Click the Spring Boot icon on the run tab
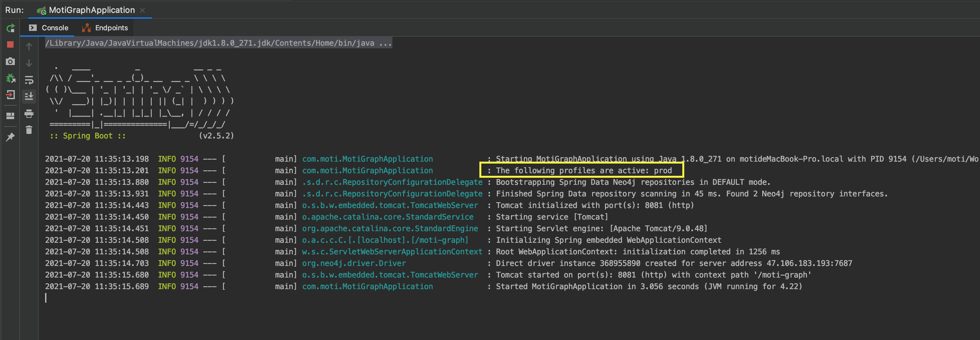Image resolution: width=980 pixels, height=340 pixels. pyautogui.click(x=41, y=10)
